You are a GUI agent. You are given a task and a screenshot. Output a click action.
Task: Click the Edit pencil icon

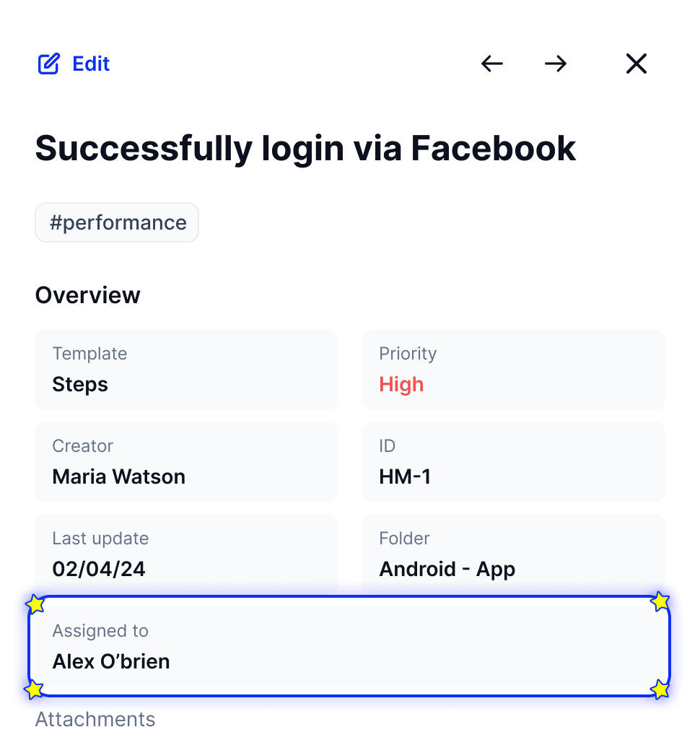pyautogui.click(x=48, y=64)
